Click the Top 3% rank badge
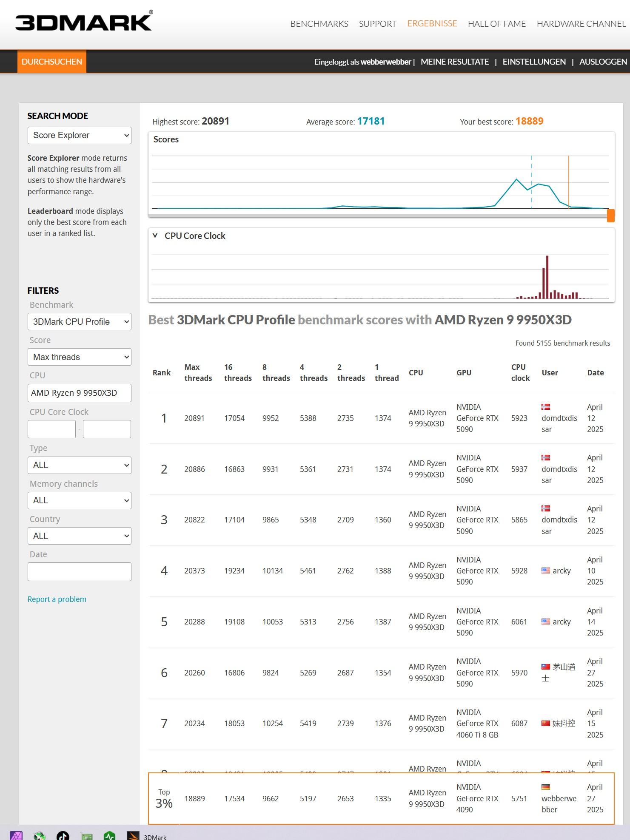 tap(164, 798)
